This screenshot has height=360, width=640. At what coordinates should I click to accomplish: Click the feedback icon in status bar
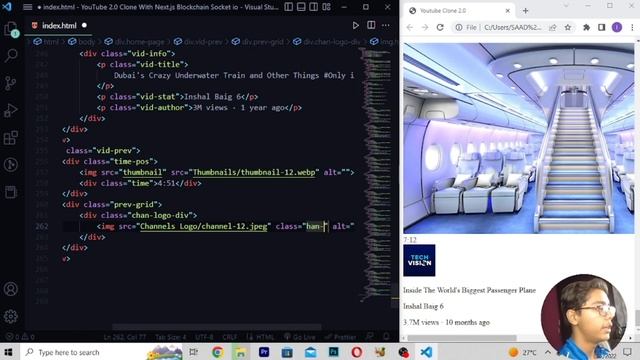click(x=370, y=337)
